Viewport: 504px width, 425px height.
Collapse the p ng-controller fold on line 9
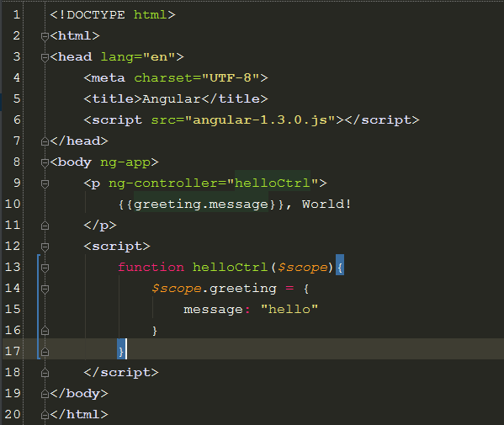coord(45,183)
